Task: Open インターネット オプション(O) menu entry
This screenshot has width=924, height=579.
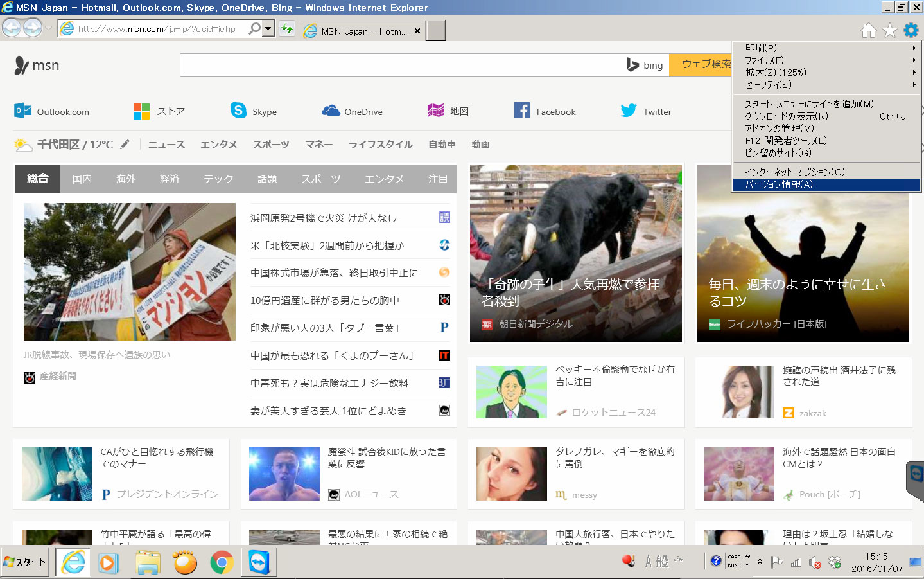Action: [x=826, y=172]
